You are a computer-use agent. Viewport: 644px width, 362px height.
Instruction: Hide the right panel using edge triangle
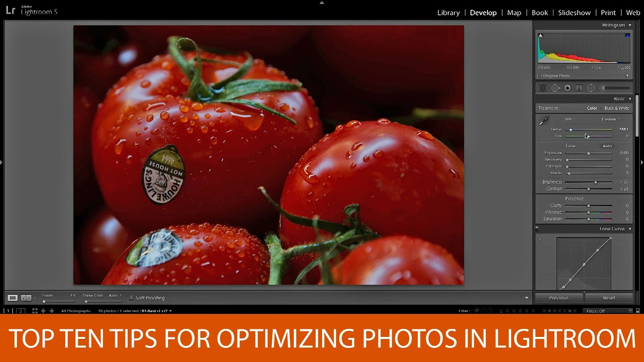tap(641, 162)
